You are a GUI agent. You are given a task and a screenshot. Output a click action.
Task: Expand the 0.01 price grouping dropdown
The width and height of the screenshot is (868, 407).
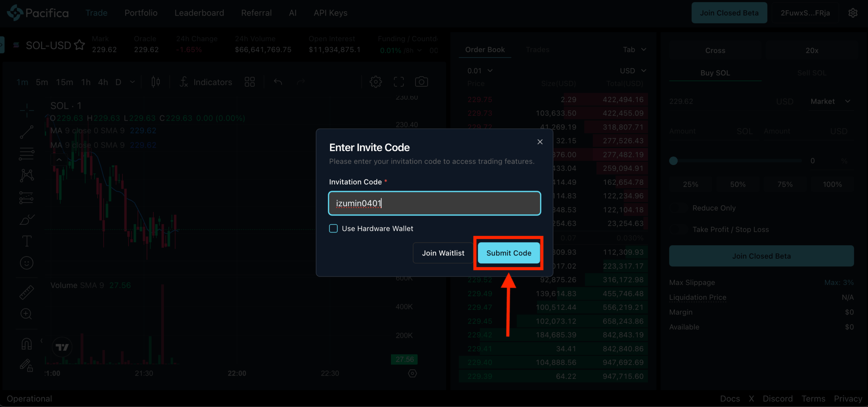coord(479,70)
